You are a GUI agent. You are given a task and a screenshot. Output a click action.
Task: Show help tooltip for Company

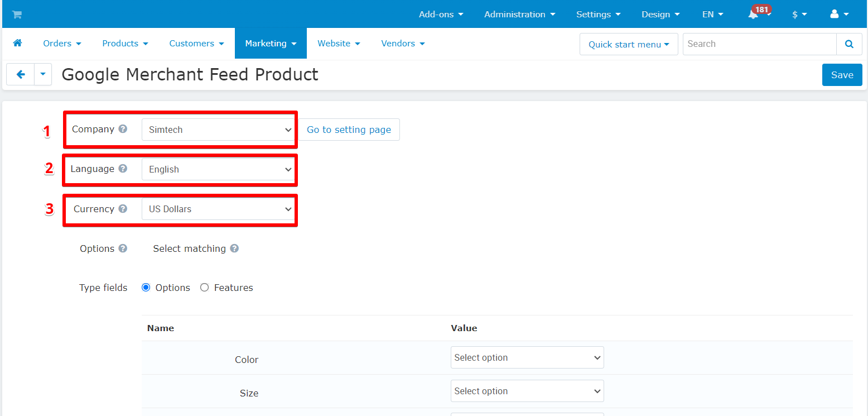pos(123,129)
